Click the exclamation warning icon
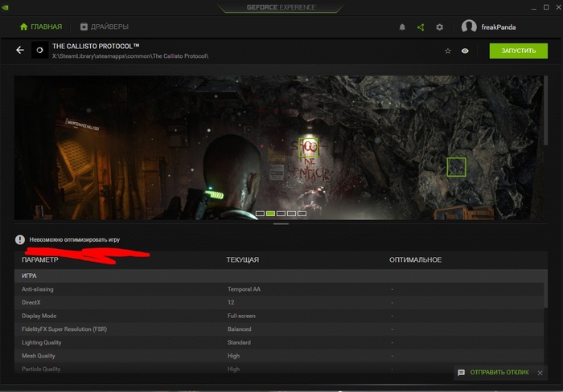Image resolution: width=563 pixels, height=392 pixels. [x=20, y=239]
